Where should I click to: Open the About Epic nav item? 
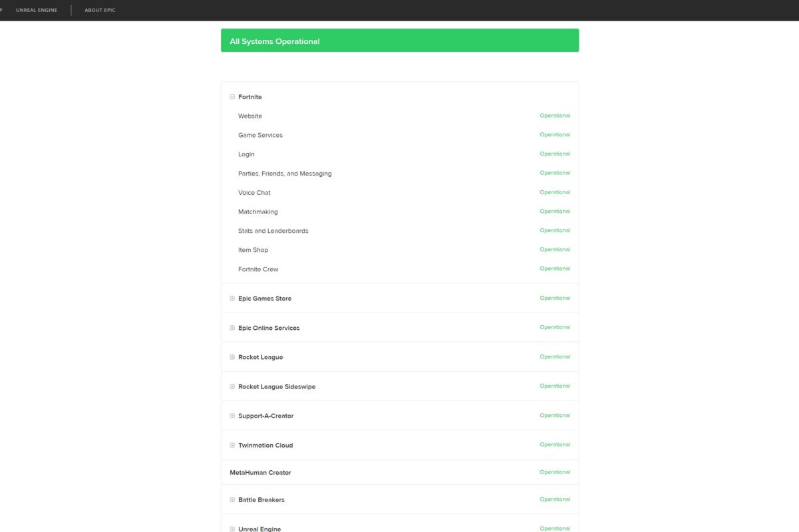tap(100, 10)
